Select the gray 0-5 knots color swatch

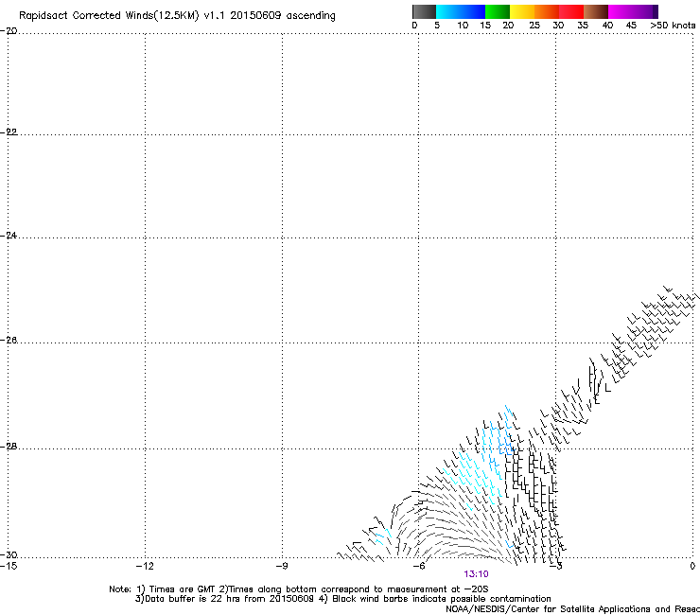point(424,11)
